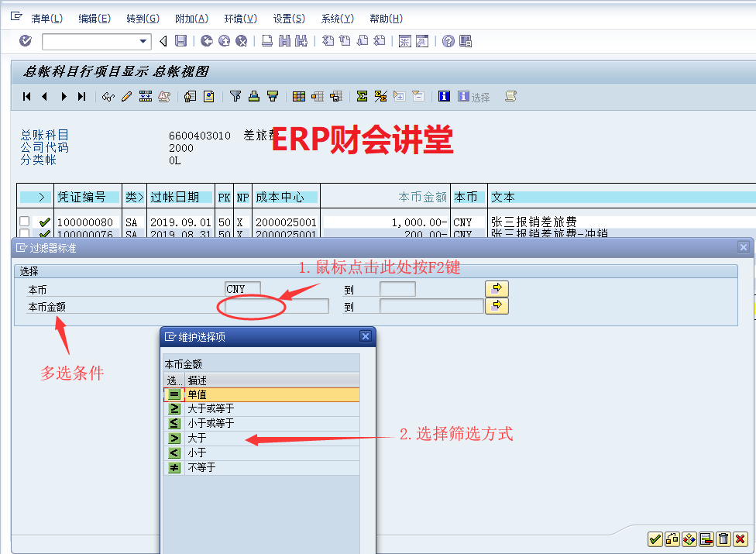Viewport: 756px width, 554px height.
Task: Jump to the last item with the last-record arrow
Action: (x=81, y=96)
